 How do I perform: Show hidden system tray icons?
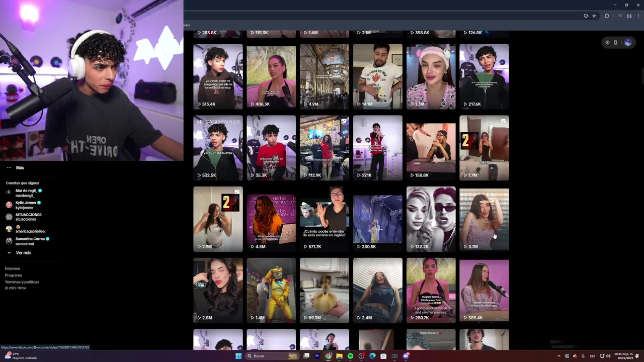tap(558, 356)
